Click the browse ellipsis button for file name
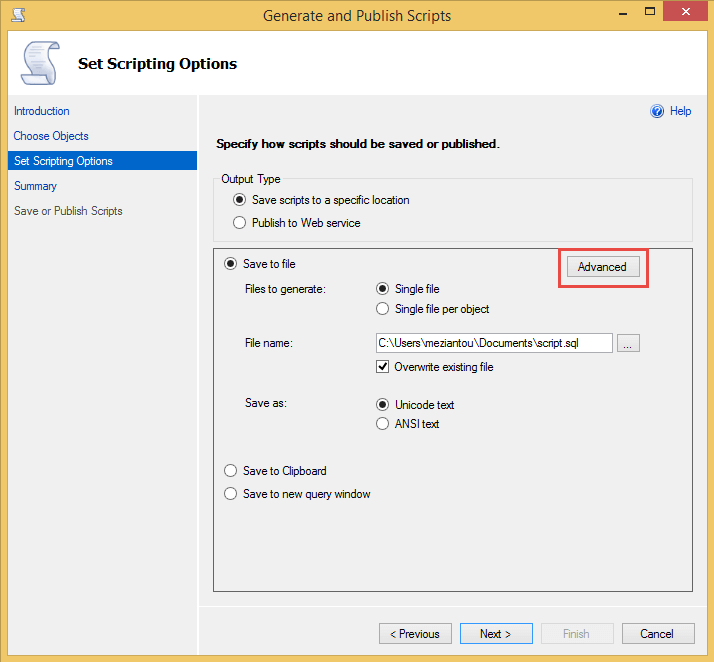This screenshot has width=714, height=662. pyautogui.click(x=628, y=343)
